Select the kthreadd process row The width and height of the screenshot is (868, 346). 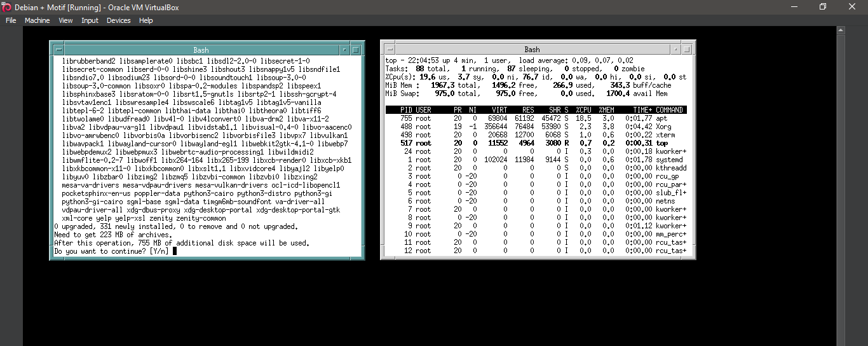[x=536, y=168]
